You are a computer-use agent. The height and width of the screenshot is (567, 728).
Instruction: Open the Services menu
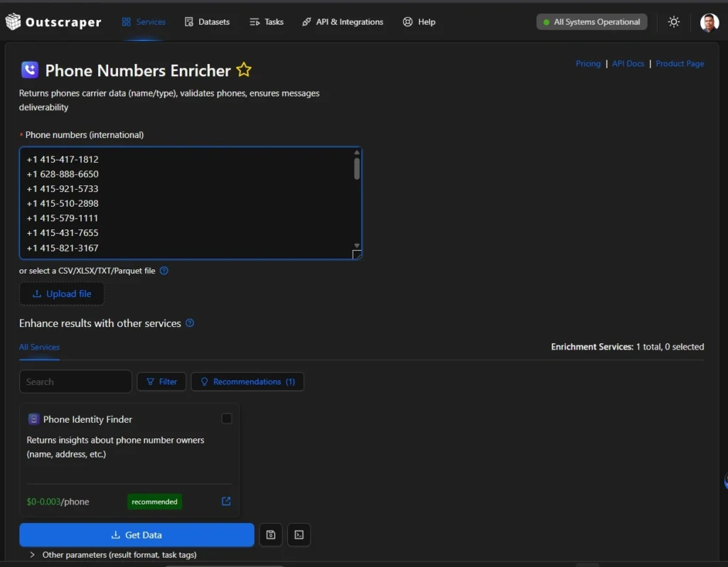[144, 22]
